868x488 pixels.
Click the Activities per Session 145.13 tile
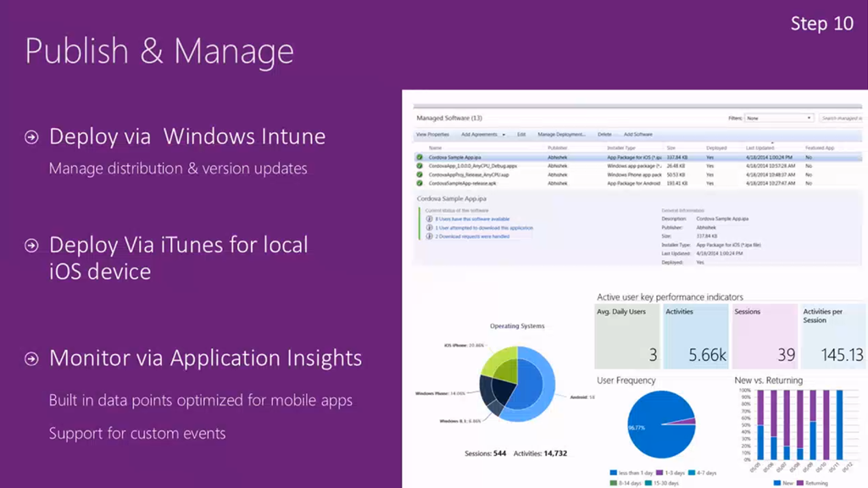click(832, 335)
